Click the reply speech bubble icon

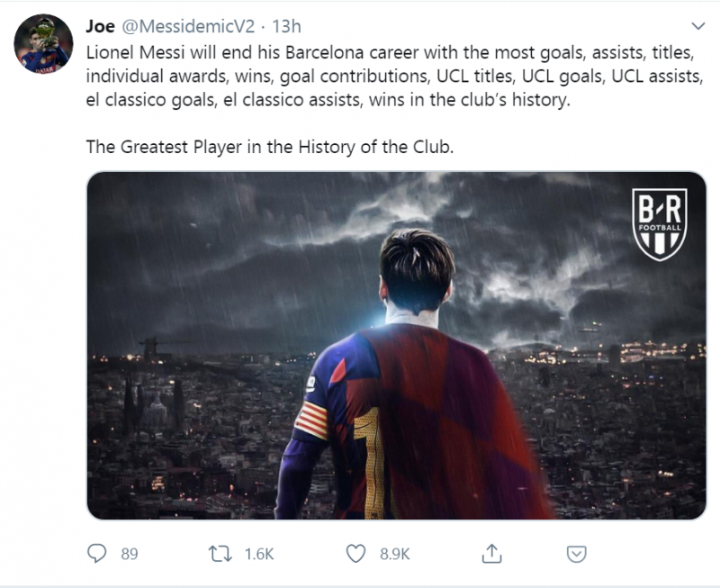pos(97,553)
